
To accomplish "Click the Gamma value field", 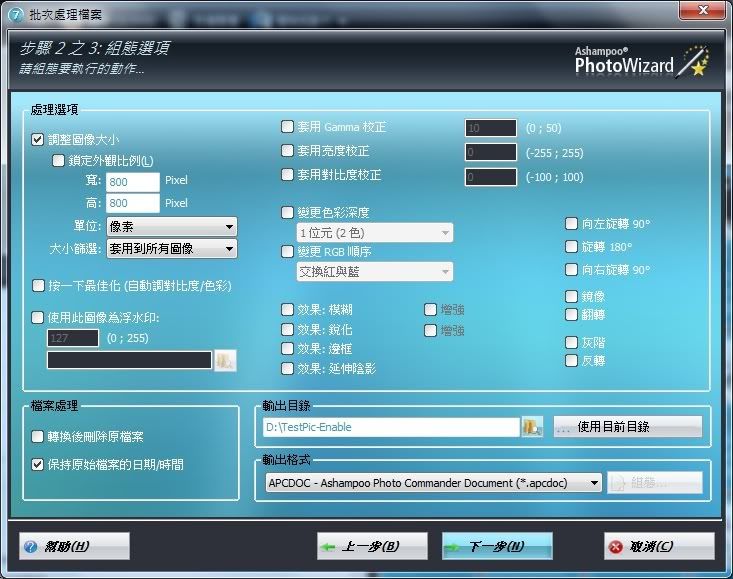I will 491,128.
